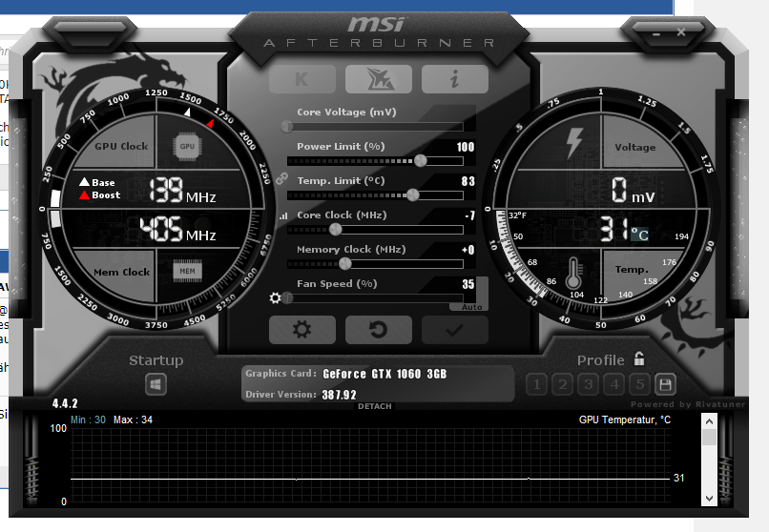
Task: Click the 405 MHz memory clock reading
Action: click(177, 229)
